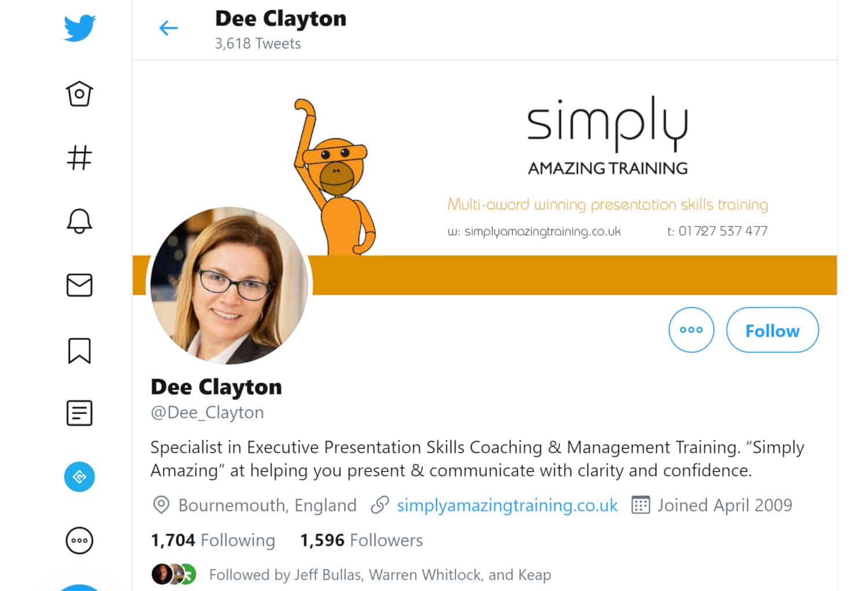This screenshot has width=868, height=591.
Task: Go to Home via house icon
Action: tap(79, 94)
